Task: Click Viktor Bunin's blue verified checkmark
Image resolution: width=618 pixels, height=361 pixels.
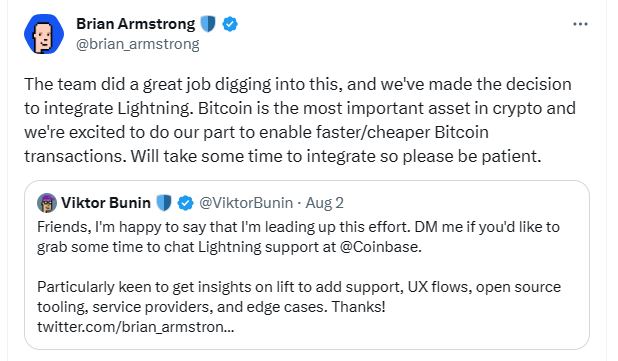Action: [x=185, y=203]
